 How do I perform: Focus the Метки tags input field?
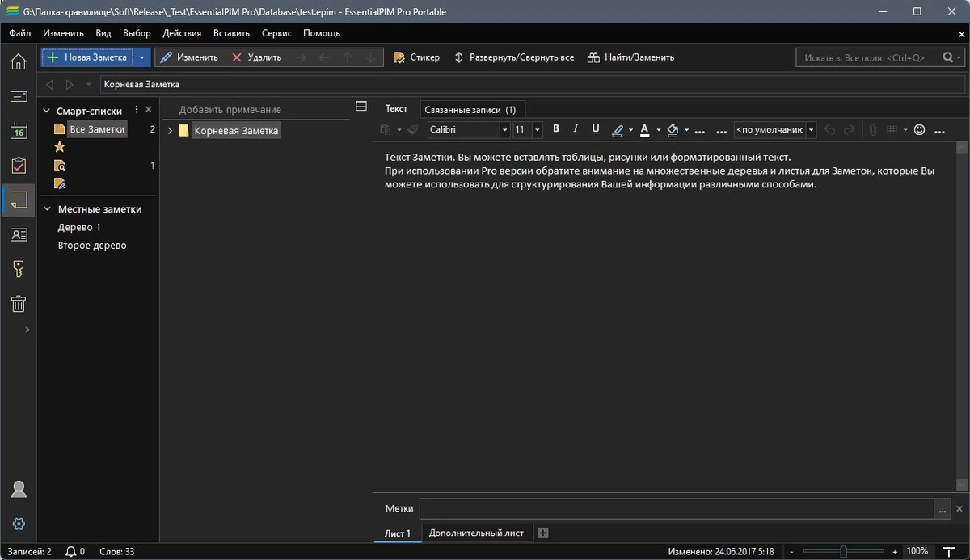click(677, 508)
